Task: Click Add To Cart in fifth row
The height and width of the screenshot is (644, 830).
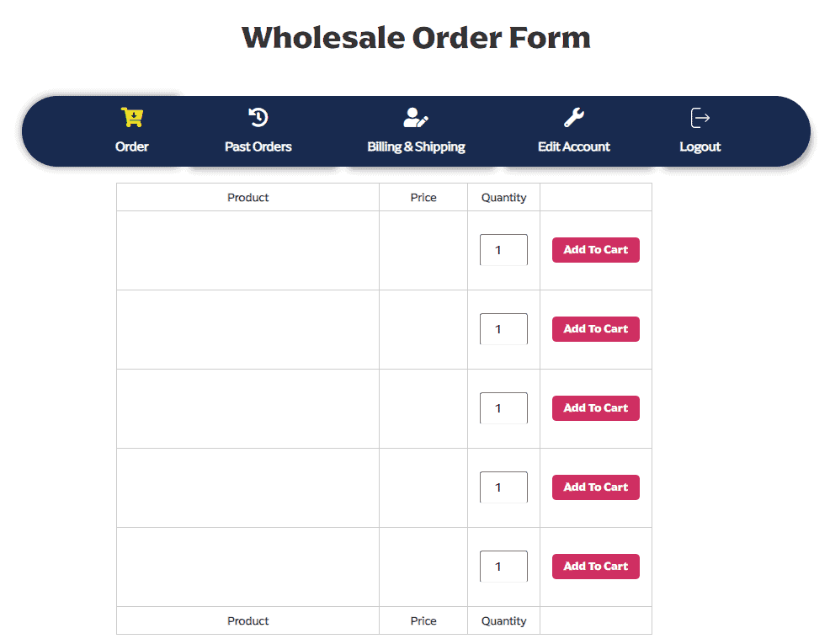Action: click(595, 567)
